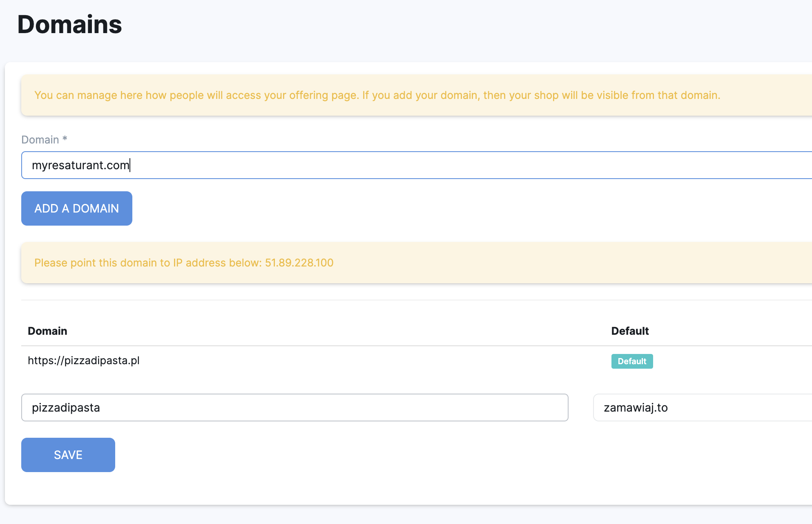Click the horizontal divider above the domain table

[408, 300]
